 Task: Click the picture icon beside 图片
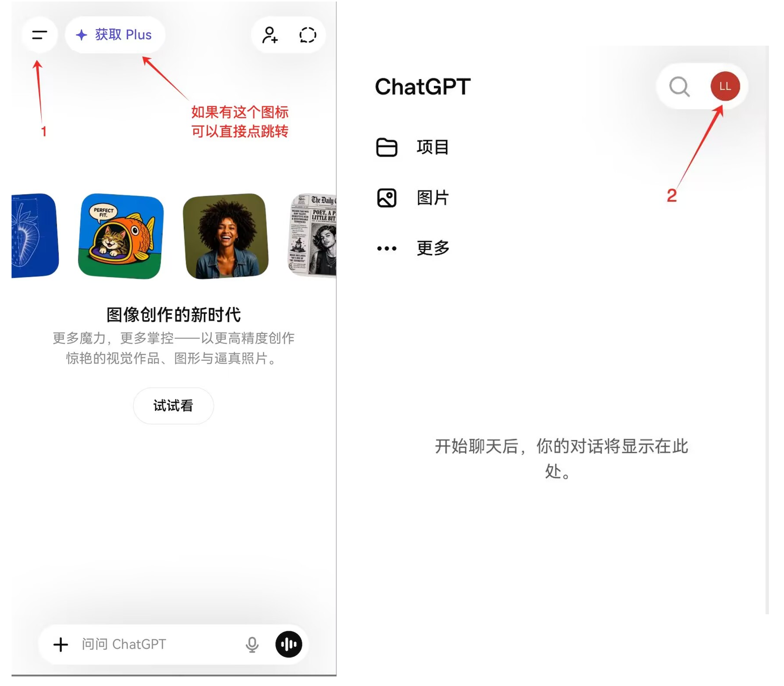(387, 198)
